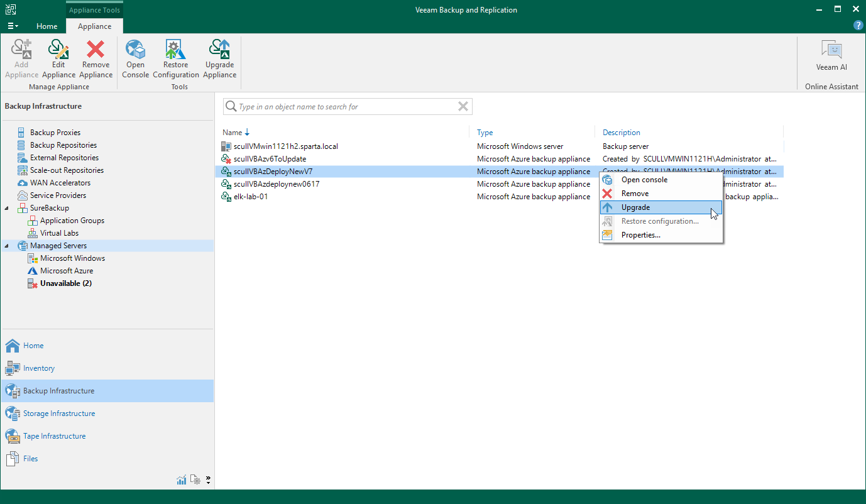The width and height of the screenshot is (866, 504).
Task: Go to Files view
Action: tap(107, 459)
